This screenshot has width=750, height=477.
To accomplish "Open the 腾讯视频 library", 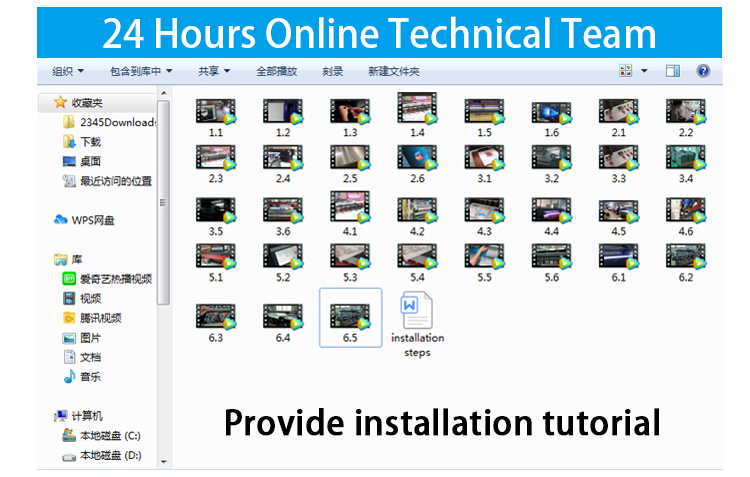I will [x=100, y=318].
